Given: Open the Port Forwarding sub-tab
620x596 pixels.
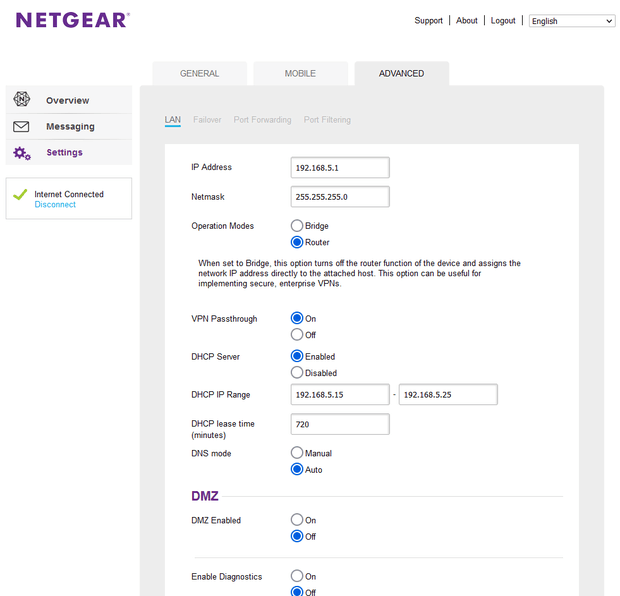Looking at the screenshot, I should click(262, 120).
